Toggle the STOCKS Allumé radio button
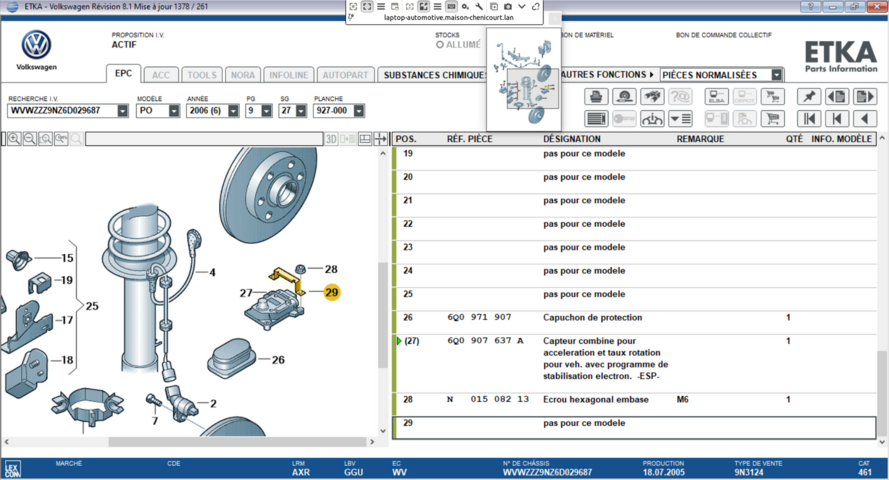The width and height of the screenshot is (889, 480). (x=439, y=45)
